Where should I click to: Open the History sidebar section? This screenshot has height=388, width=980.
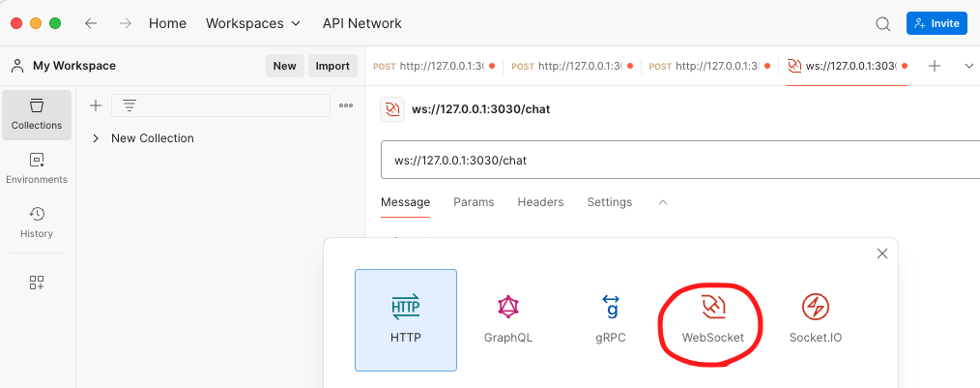(x=37, y=224)
